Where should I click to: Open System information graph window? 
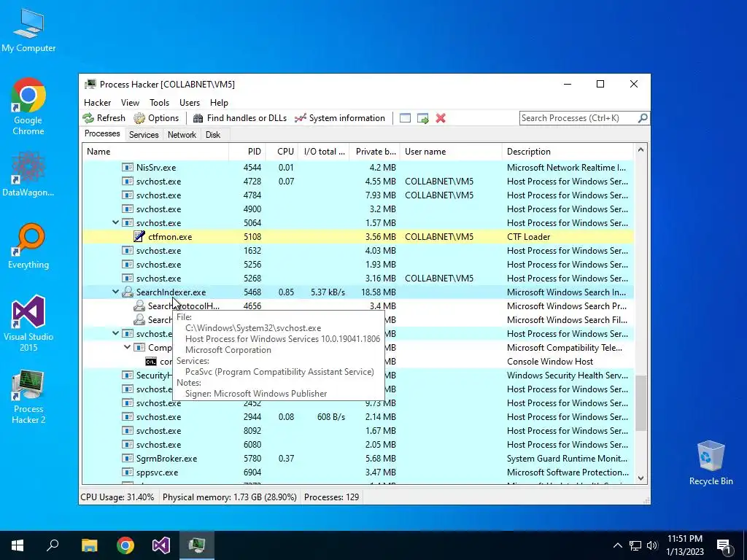(x=340, y=118)
